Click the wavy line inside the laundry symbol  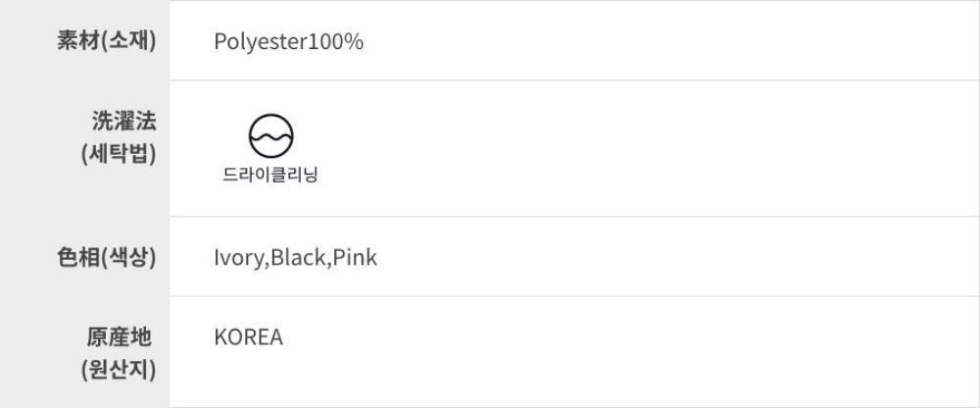coord(271,138)
